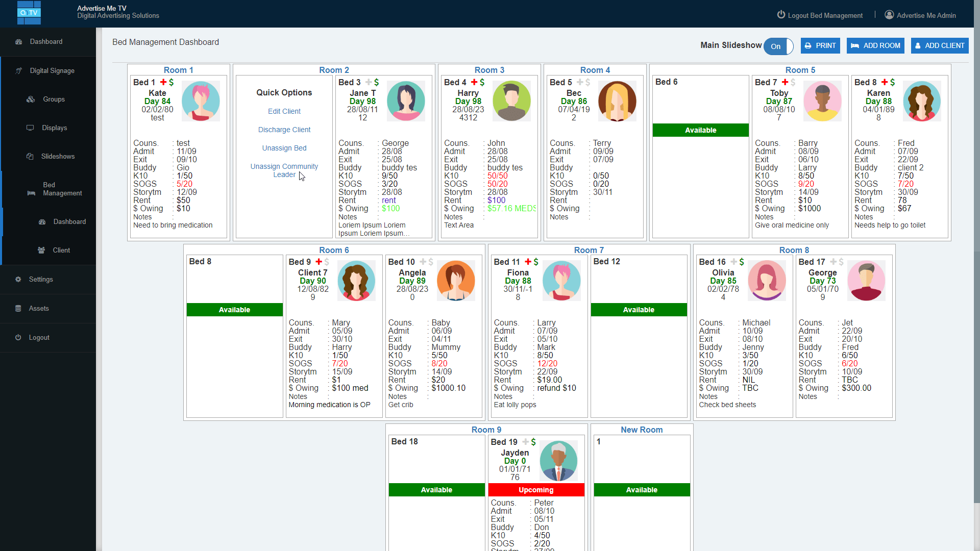
Task: Select Dashboard at the top of the sidebar
Action: pyautogui.click(x=46, y=41)
